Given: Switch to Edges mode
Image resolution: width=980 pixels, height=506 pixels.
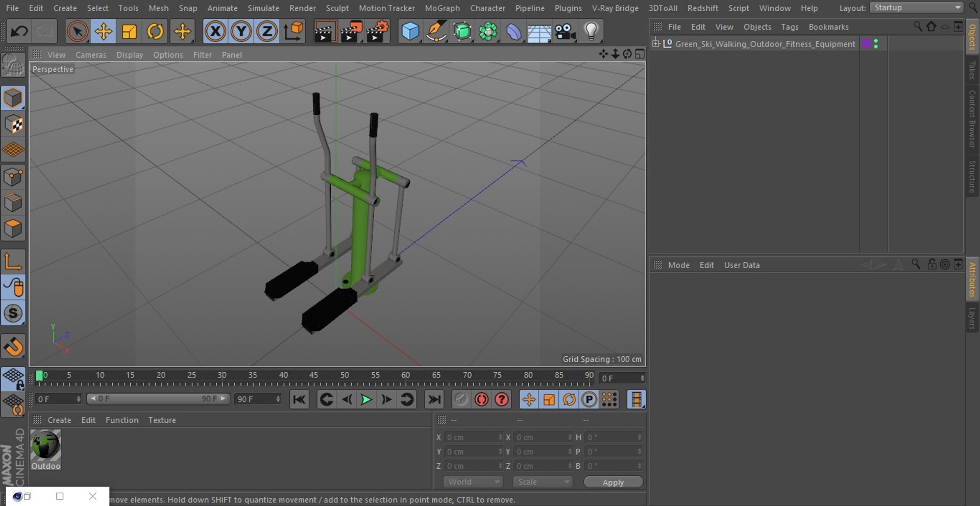Looking at the screenshot, I should [x=13, y=203].
